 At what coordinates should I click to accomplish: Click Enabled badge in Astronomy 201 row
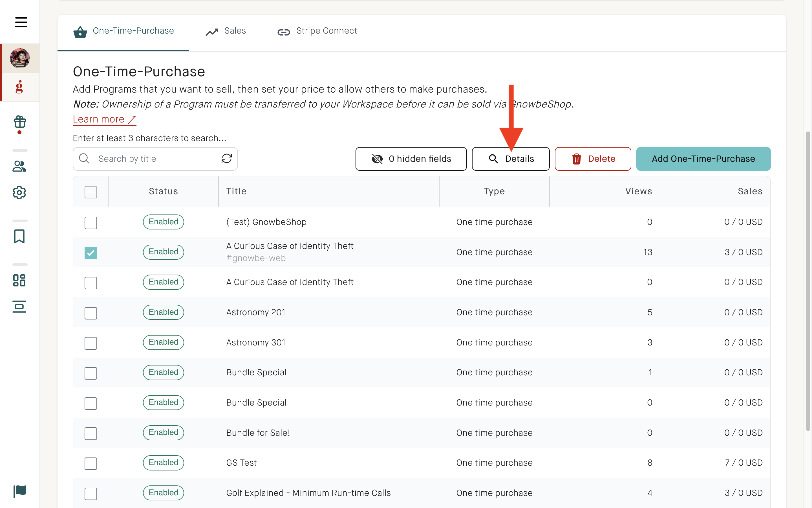[164, 312]
